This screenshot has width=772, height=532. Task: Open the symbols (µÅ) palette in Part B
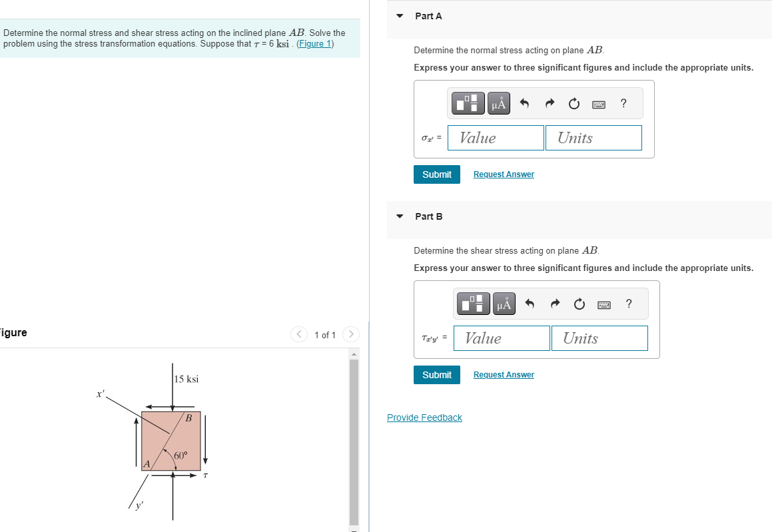pyautogui.click(x=504, y=304)
